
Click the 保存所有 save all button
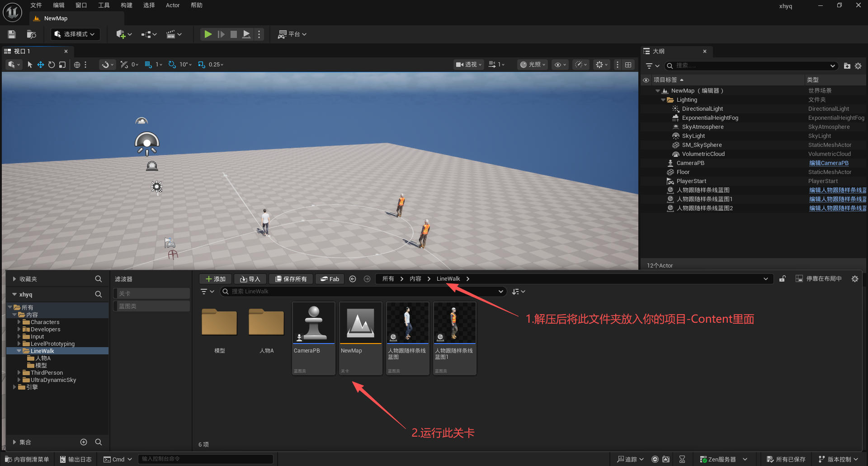point(291,279)
